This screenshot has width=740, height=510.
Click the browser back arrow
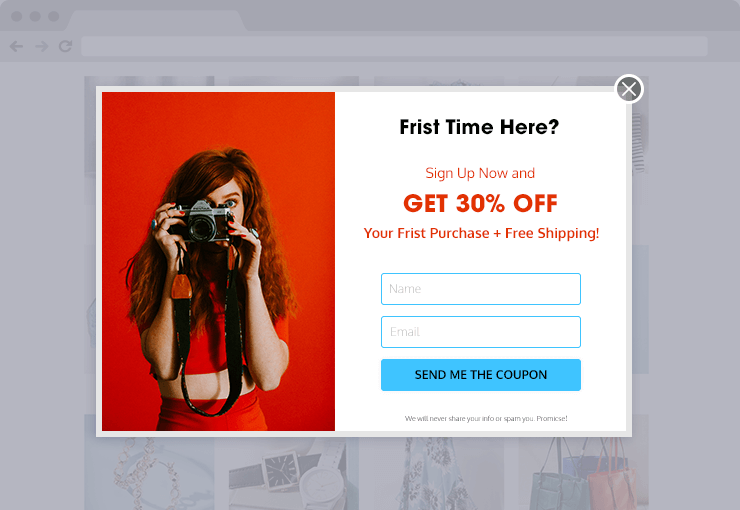pyautogui.click(x=17, y=46)
